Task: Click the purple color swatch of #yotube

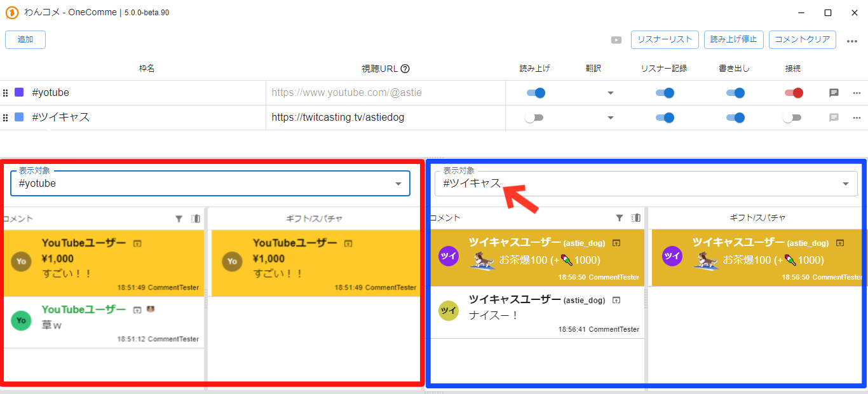Action: 19,93
